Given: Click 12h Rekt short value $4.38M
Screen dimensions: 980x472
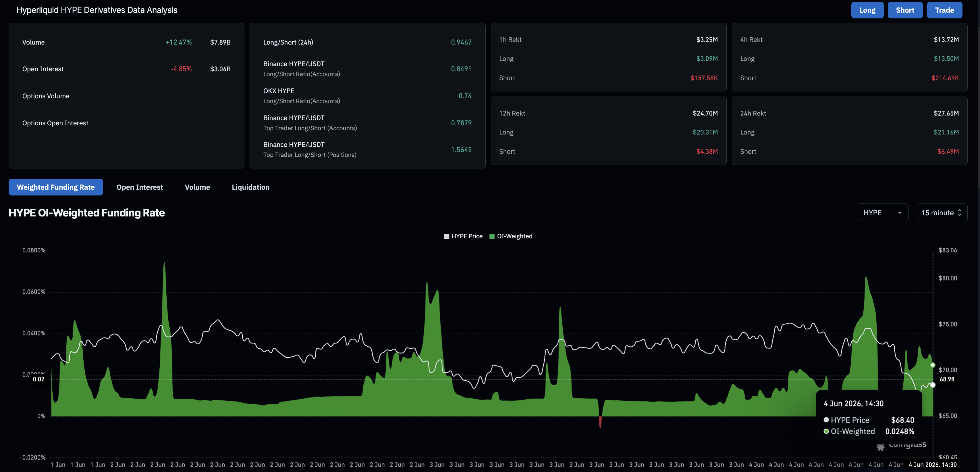Looking at the screenshot, I should point(707,151).
